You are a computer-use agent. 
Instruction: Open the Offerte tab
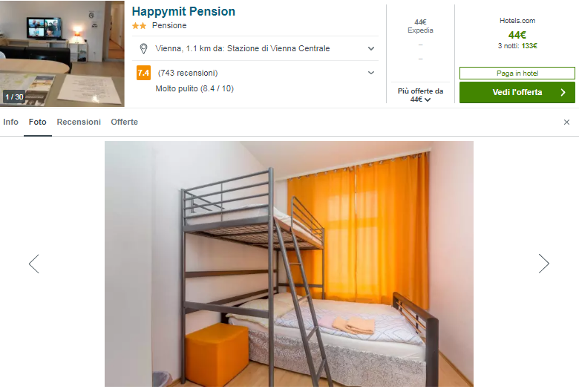(125, 122)
